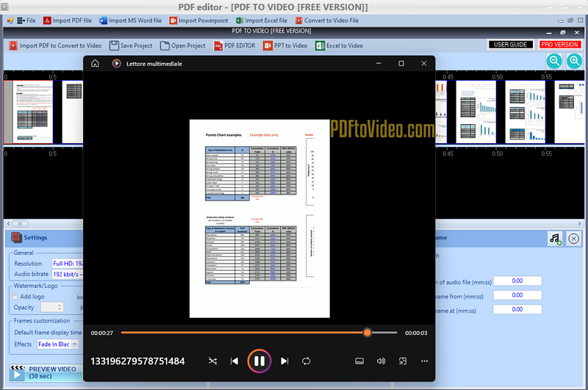Click the video seek progress bar
Viewport: 588px width, 390px height.
259,333
